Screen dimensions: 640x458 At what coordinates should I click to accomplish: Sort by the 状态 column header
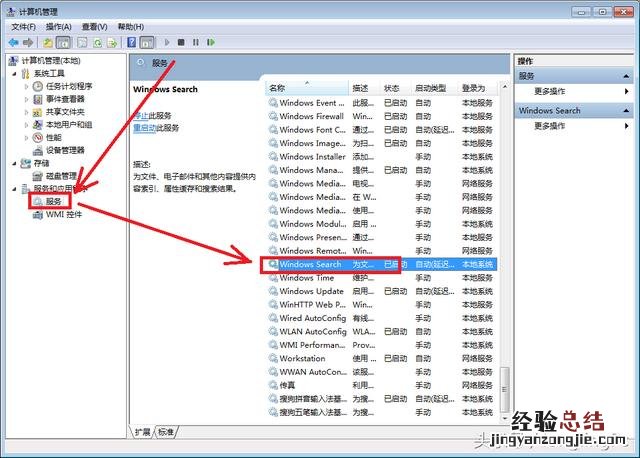(x=396, y=88)
